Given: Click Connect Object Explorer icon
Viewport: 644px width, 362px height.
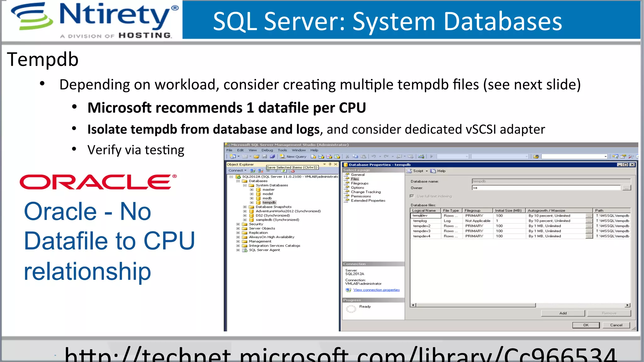Looking at the screenshot, I should [252, 171].
